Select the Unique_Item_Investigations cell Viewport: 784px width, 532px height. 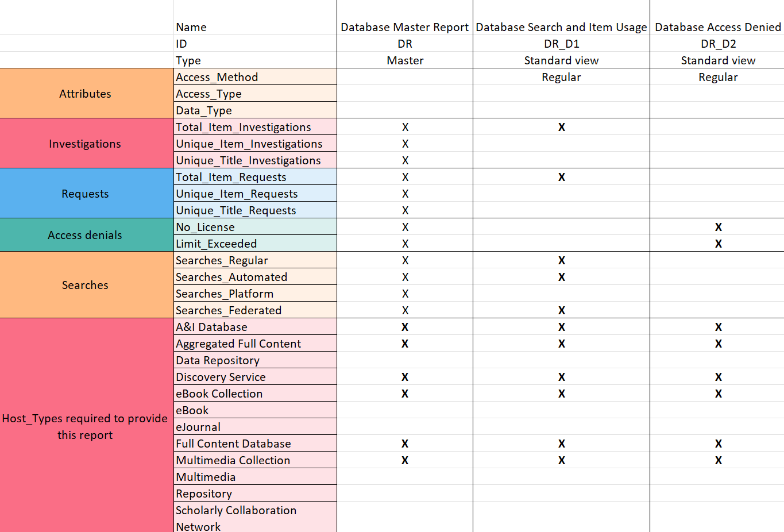(x=255, y=144)
